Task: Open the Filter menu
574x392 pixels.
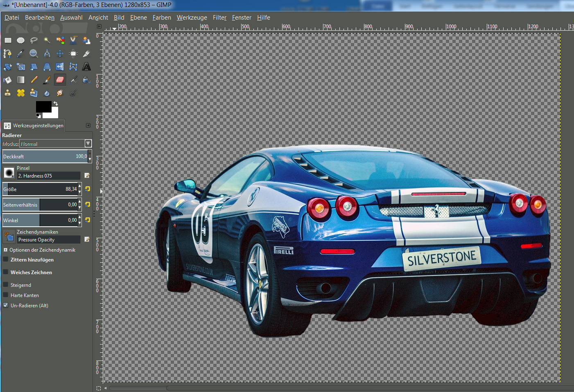Action: [x=219, y=18]
